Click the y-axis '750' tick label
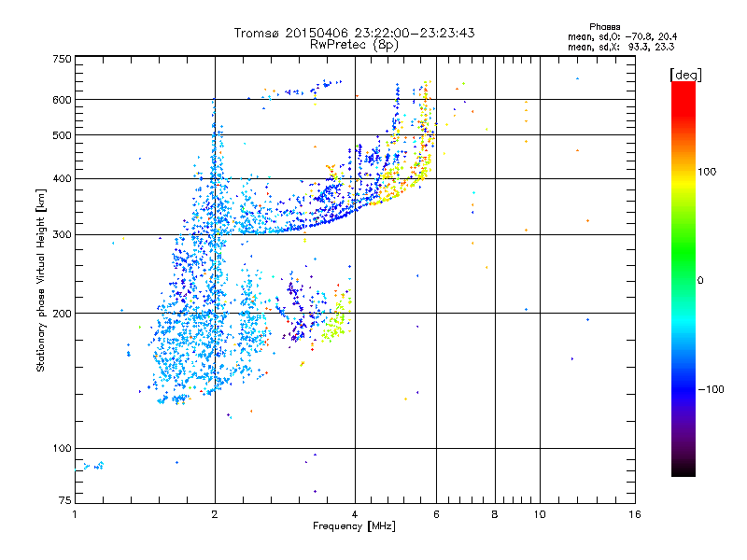Viewport: 747px width, 560px height. [x=62, y=59]
